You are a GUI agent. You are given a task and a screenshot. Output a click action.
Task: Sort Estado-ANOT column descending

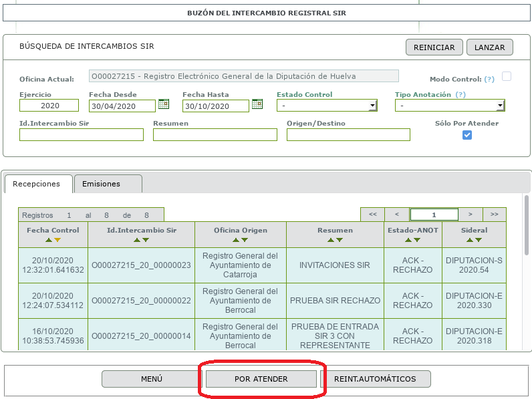tap(417, 240)
